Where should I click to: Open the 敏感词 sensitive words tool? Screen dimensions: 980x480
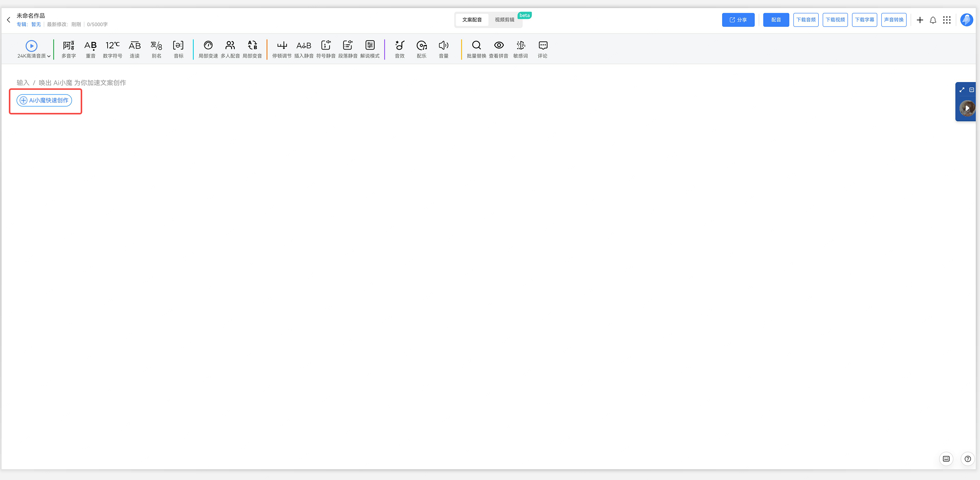(x=521, y=49)
